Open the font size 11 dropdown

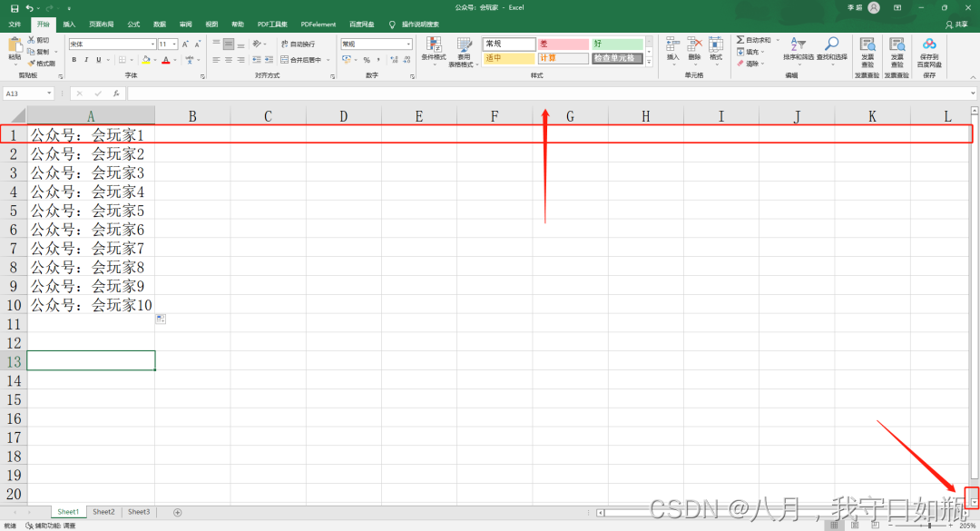(174, 44)
